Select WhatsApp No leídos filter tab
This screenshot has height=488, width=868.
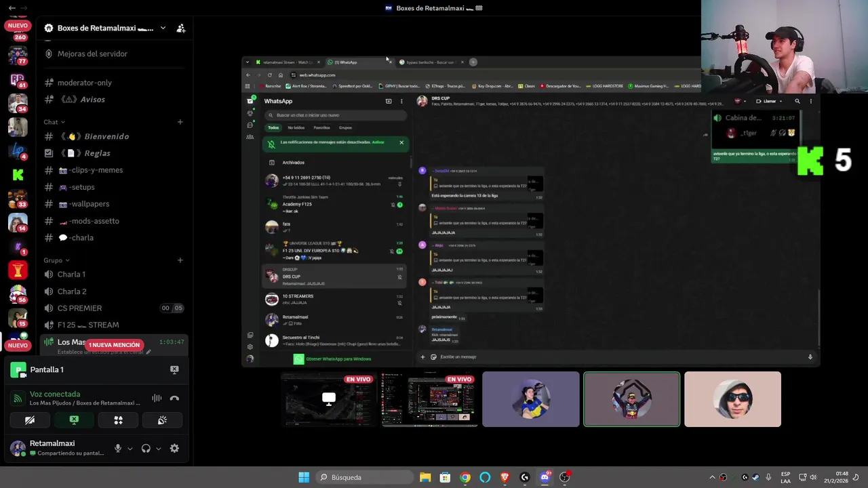click(296, 127)
